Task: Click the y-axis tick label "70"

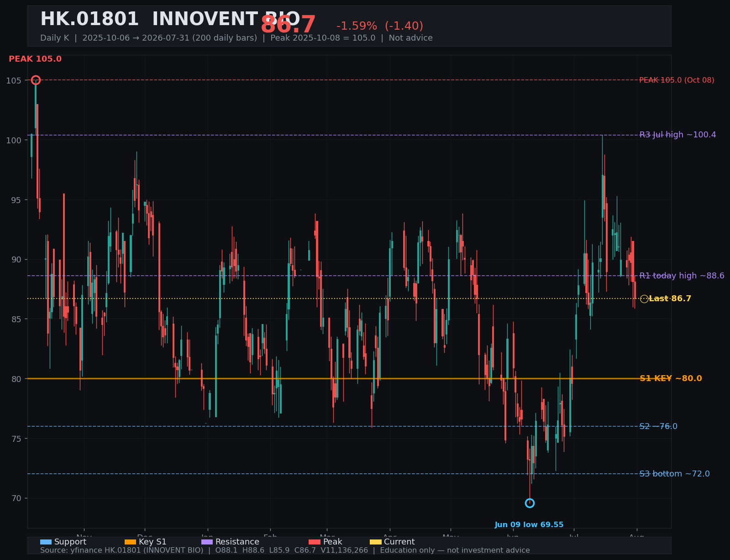Action: [x=16, y=498]
